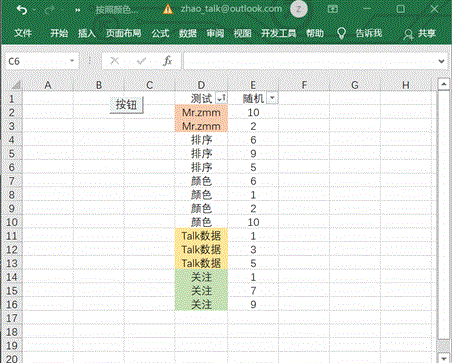The height and width of the screenshot is (363, 452).
Task: Click the Share person icon
Action: tap(408, 34)
